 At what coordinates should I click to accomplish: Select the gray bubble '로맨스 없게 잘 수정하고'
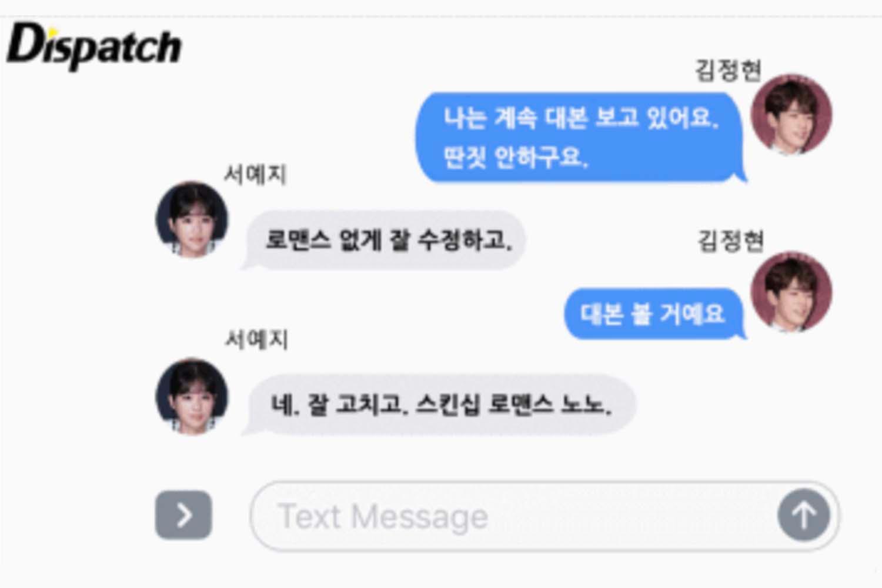[383, 240]
